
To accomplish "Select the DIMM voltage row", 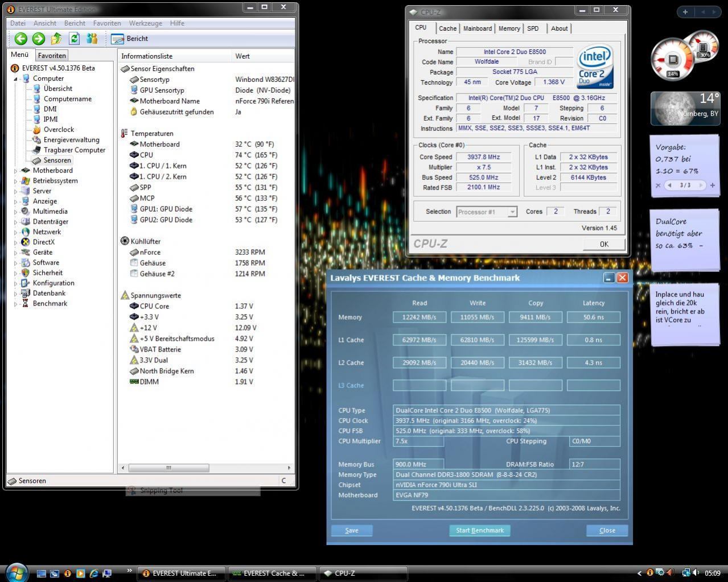I will tap(207, 382).
